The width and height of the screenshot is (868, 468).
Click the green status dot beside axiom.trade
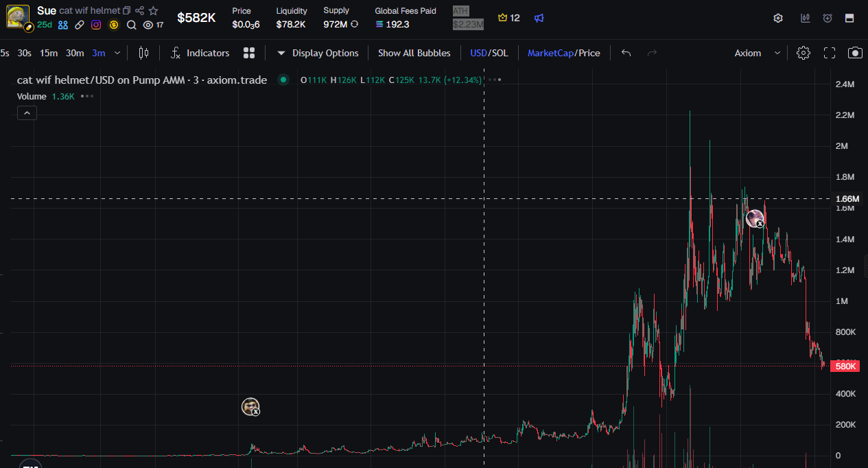pos(283,80)
